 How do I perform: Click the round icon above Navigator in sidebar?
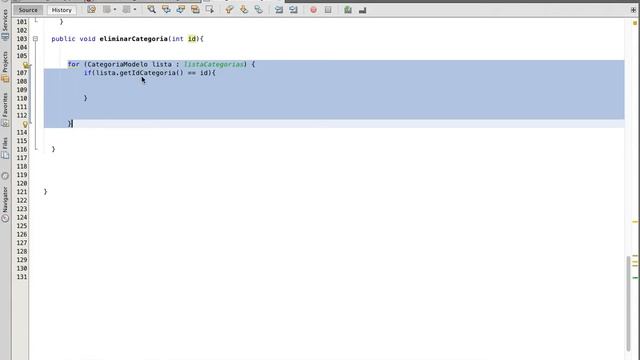coord(5,176)
